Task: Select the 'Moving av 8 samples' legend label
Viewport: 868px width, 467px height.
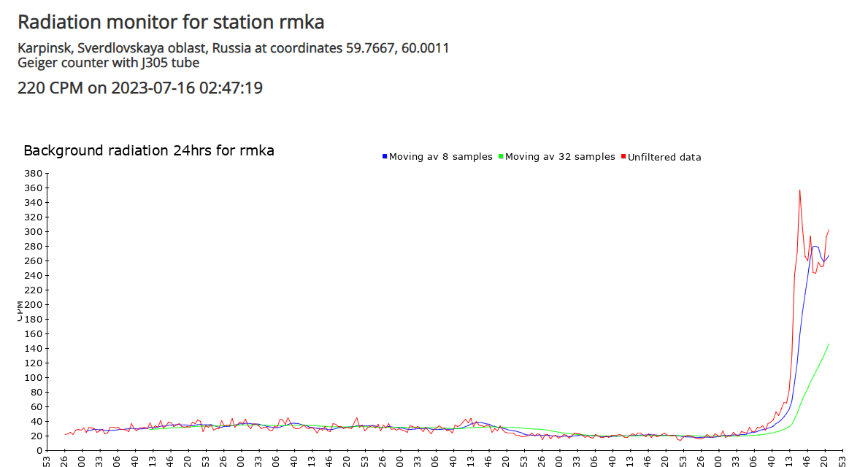Action: [x=441, y=157]
